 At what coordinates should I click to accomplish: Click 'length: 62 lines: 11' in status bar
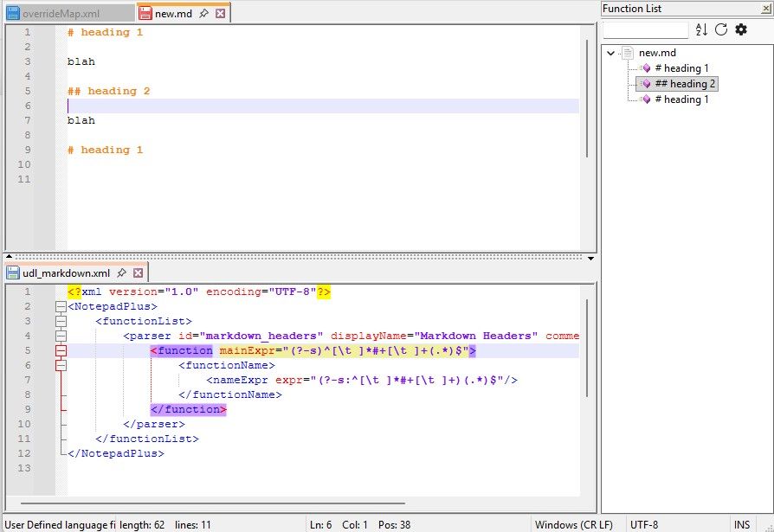click(x=165, y=525)
